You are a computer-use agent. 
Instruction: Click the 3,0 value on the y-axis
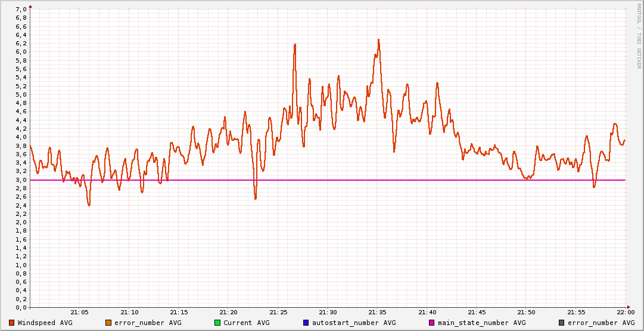coord(20,180)
